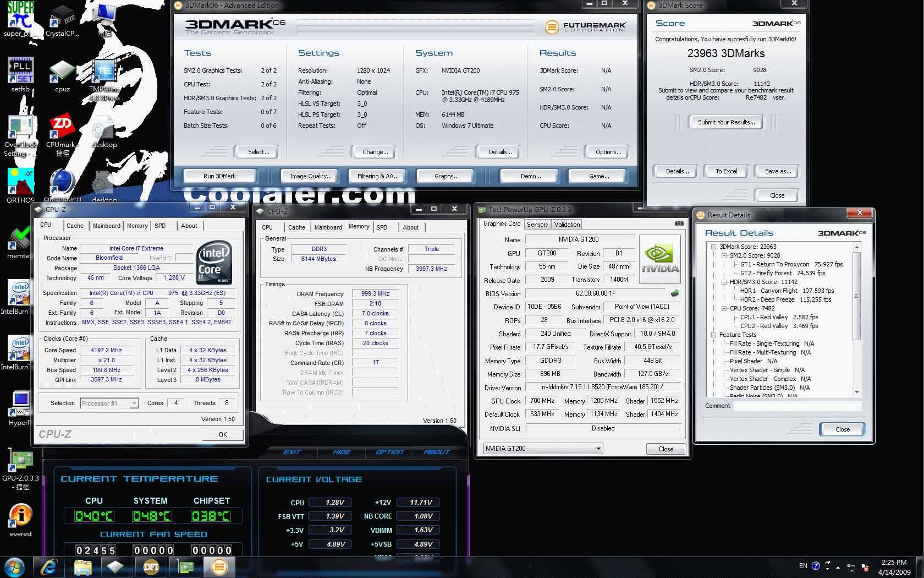
Task: Launch the everest desktop icon
Action: pyautogui.click(x=20, y=520)
